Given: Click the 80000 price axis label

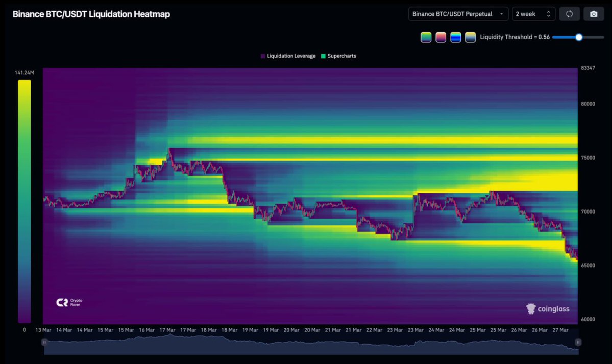Looking at the screenshot, I should pos(588,104).
